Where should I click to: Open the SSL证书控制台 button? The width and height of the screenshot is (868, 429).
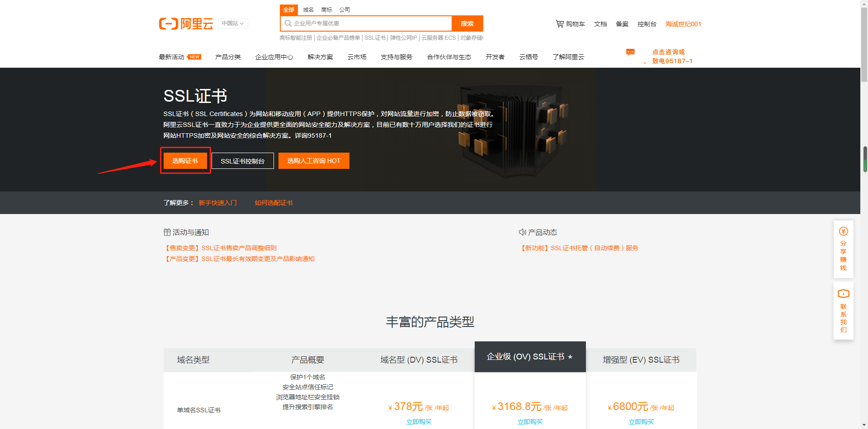click(243, 161)
